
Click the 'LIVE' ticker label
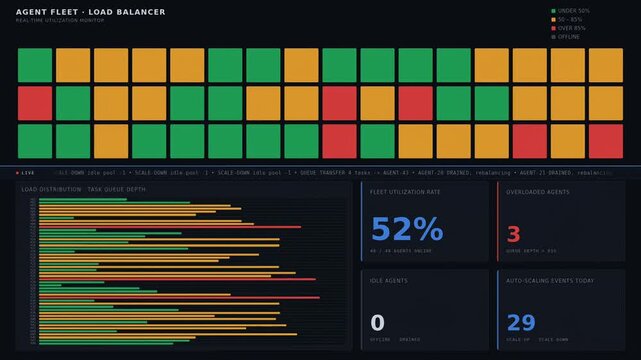(x=28, y=173)
